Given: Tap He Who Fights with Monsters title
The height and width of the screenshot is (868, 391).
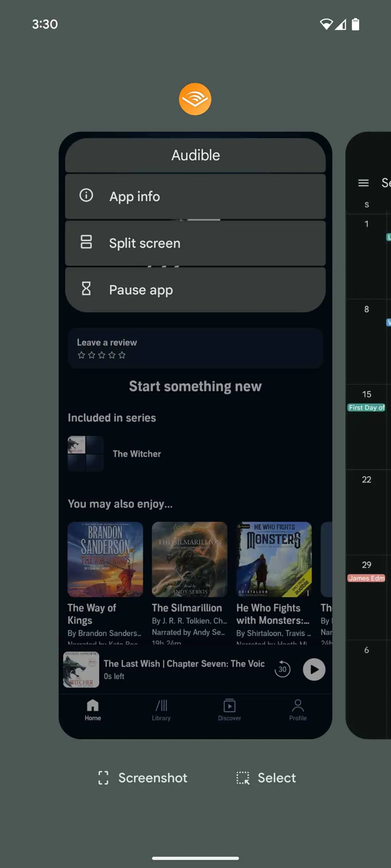Looking at the screenshot, I should click(273, 614).
